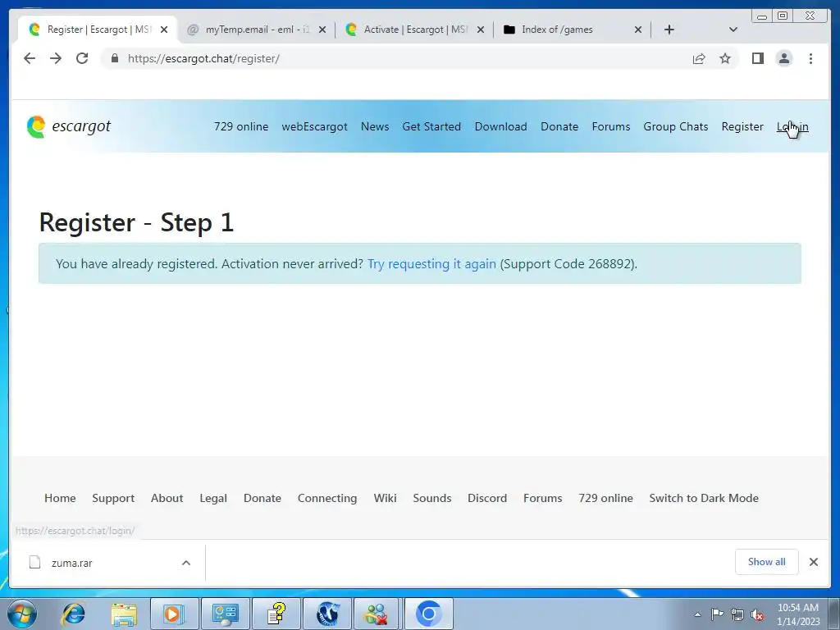Go forward with the browser forward arrow
Image resolution: width=840 pixels, height=630 pixels.
click(56, 58)
